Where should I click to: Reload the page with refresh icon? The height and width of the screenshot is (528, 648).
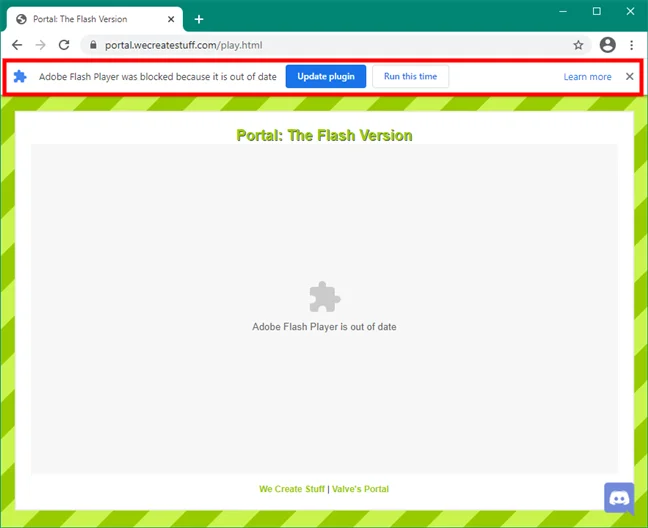64,45
